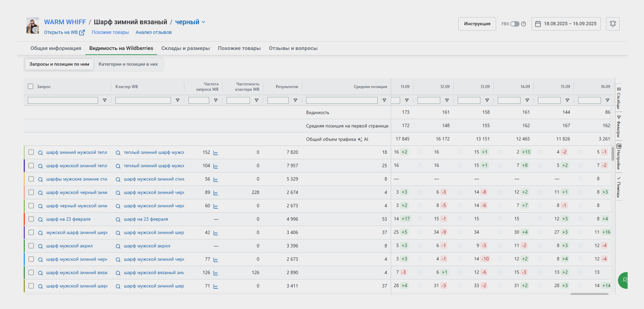Click the external link icon next to Открыть на WB
The width and height of the screenshot is (644, 309).
pyautogui.click(x=82, y=32)
